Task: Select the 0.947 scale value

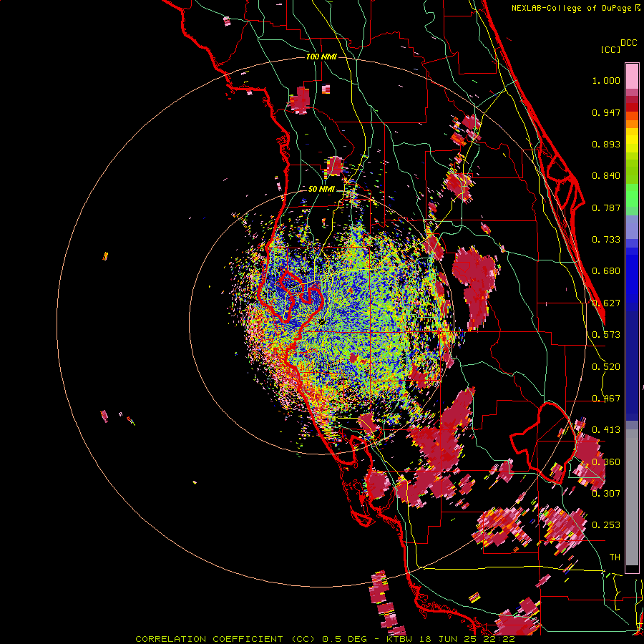Action: click(606, 112)
